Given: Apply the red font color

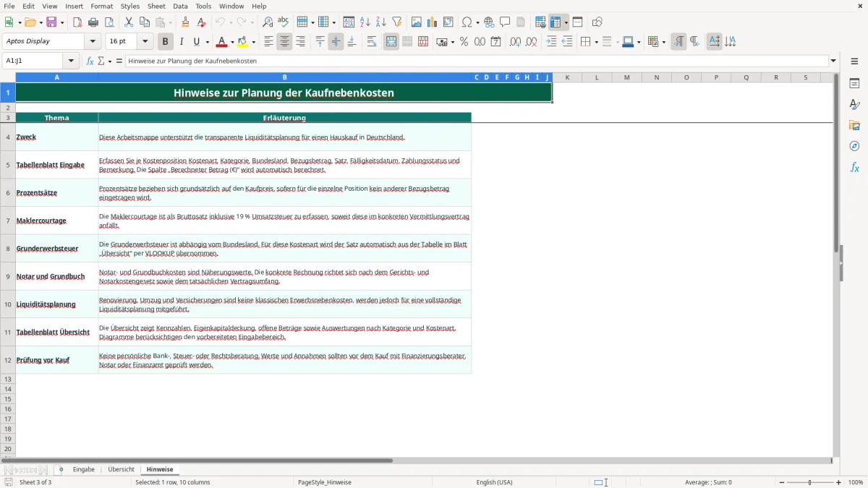Looking at the screenshot, I should pyautogui.click(x=221, y=42).
